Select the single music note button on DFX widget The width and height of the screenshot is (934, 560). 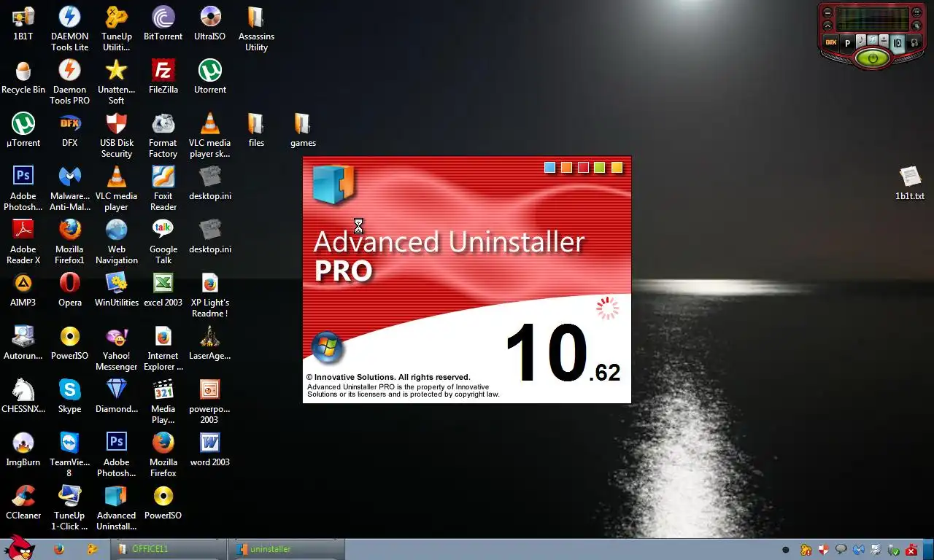tap(861, 41)
